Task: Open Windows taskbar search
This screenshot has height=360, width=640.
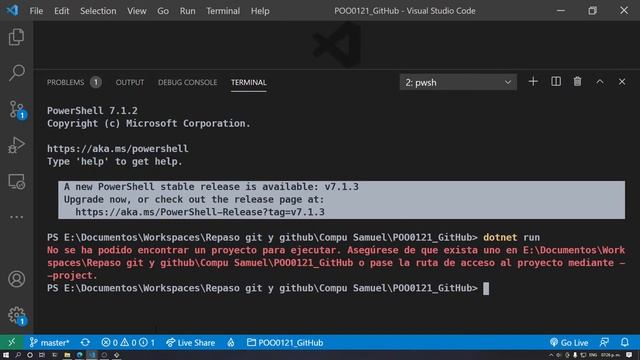Action: click(18, 355)
